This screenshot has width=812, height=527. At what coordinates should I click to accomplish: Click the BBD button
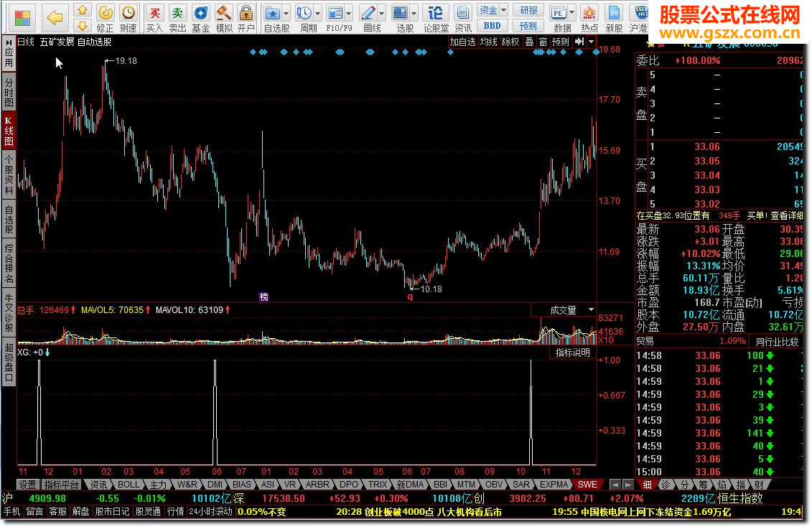point(492,25)
